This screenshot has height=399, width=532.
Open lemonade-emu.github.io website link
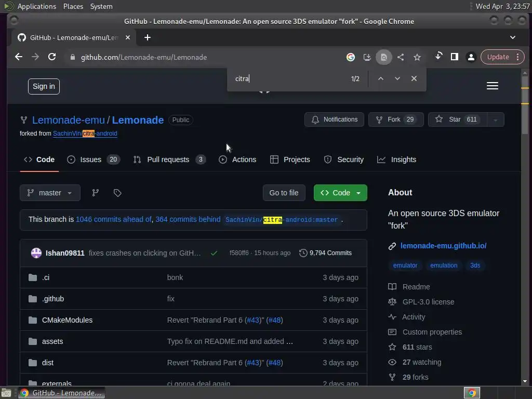[x=444, y=246]
